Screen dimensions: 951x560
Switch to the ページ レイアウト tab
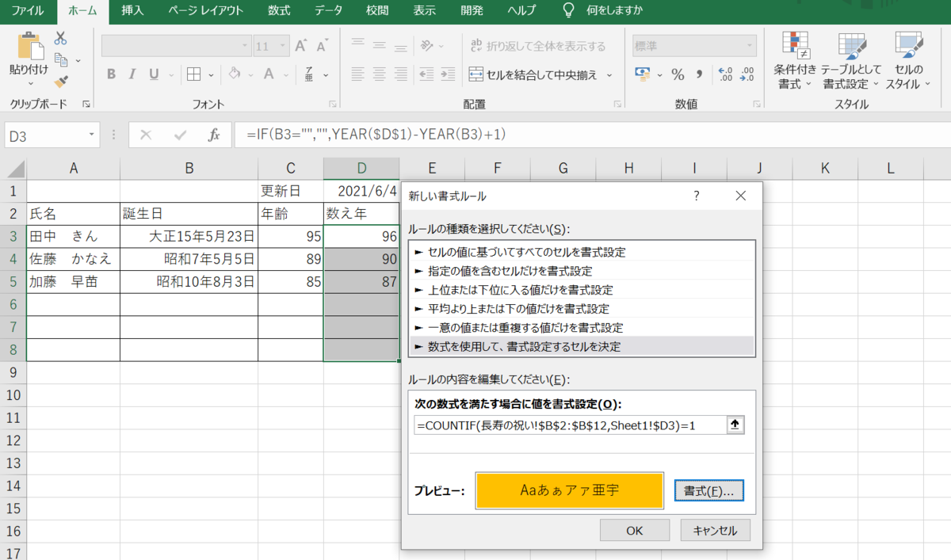[x=206, y=10]
